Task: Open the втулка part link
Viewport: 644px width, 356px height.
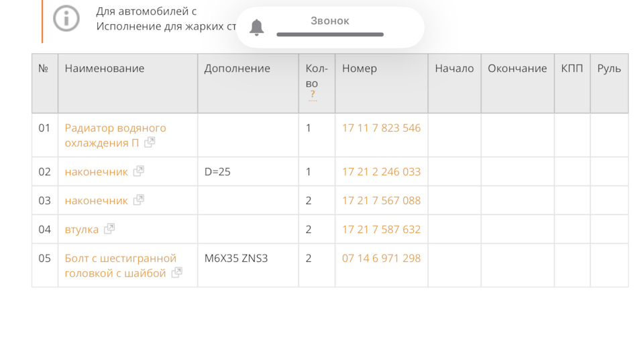Action: point(81,230)
